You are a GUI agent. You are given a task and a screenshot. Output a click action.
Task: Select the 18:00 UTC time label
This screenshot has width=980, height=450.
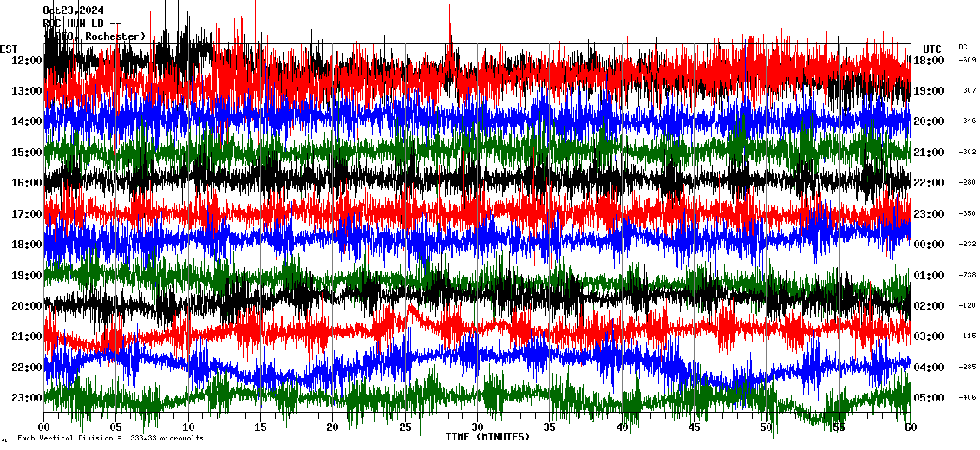click(929, 61)
